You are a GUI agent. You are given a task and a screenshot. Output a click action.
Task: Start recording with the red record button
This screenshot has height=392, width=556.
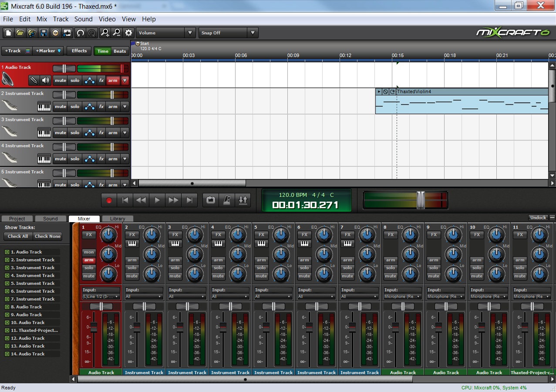point(109,200)
